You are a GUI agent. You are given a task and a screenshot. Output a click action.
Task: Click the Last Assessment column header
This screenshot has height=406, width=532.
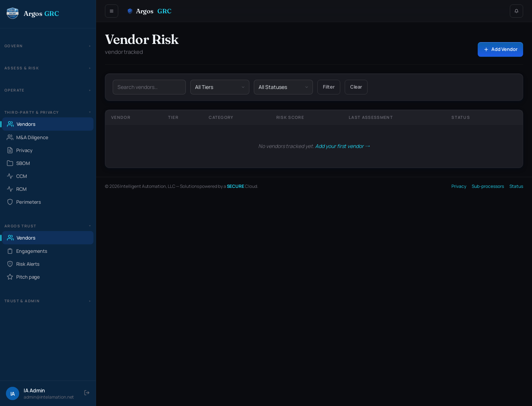(x=371, y=117)
